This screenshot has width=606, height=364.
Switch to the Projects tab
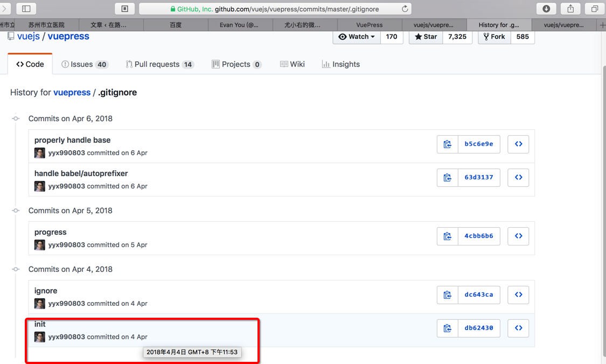point(236,64)
